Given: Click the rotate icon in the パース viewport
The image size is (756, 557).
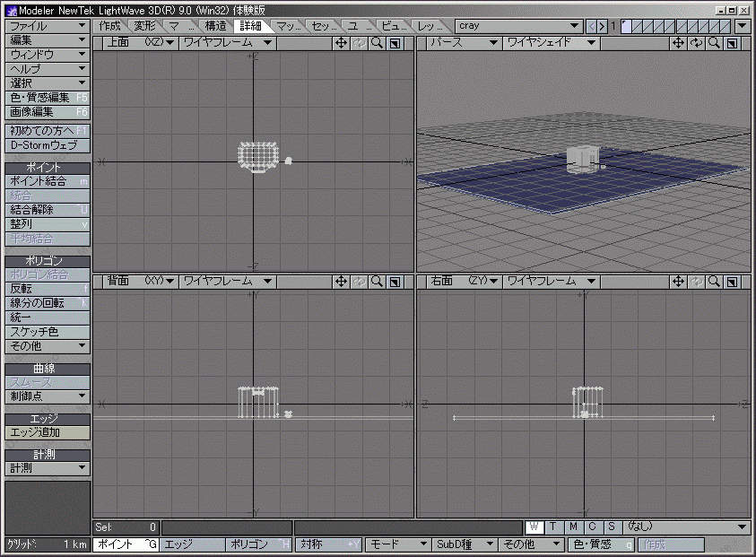Looking at the screenshot, I should 696,43.
